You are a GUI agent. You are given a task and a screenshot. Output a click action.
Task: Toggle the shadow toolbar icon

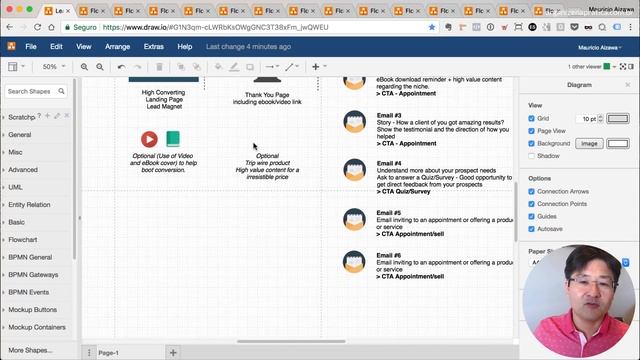click(250, 67)
